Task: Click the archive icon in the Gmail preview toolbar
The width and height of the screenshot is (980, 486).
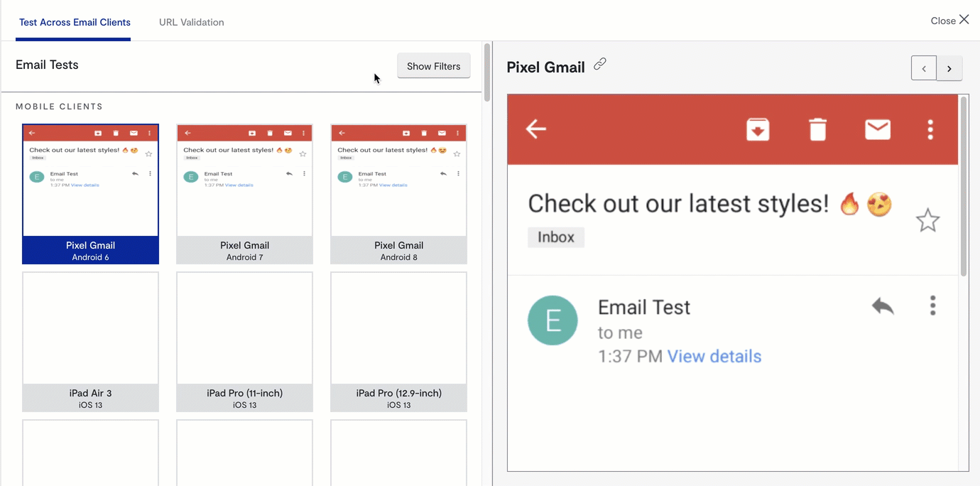Action: click(x=758, y=129)
